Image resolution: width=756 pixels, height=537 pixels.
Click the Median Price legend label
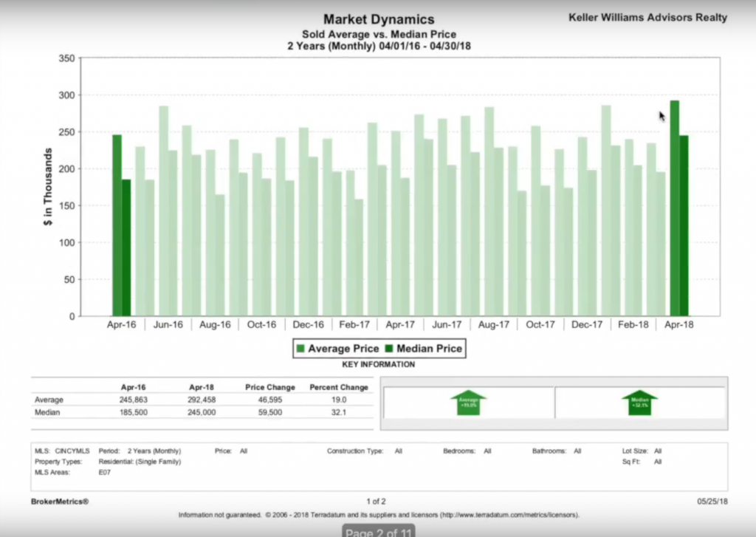pos(429,349)
